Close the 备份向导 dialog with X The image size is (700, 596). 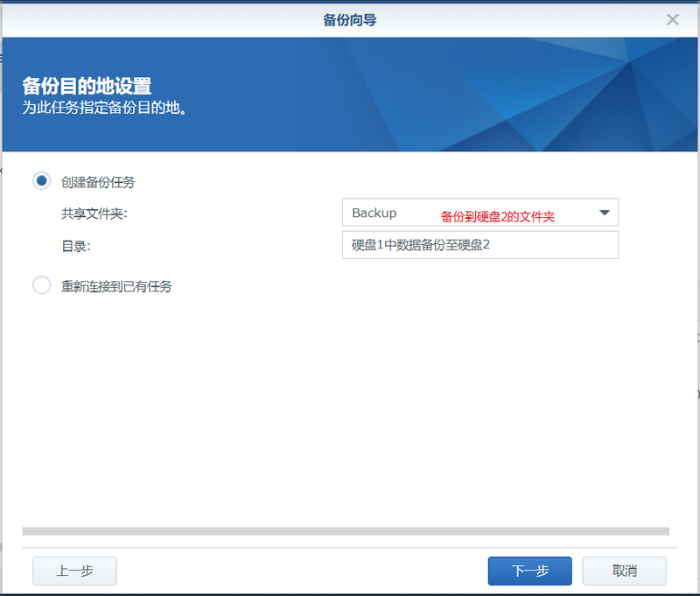(672, 19)
